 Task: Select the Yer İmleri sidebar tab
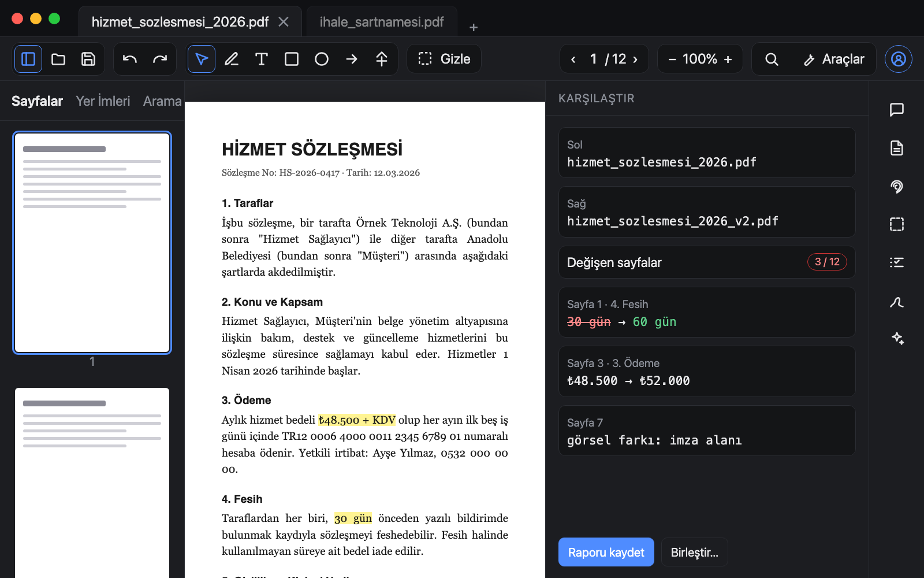[x=103, y=101]
